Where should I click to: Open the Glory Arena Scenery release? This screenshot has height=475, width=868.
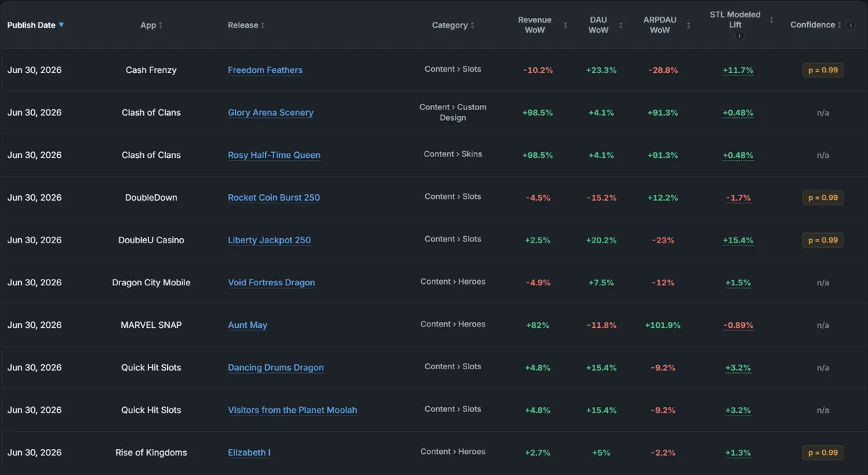click(271, 113)
